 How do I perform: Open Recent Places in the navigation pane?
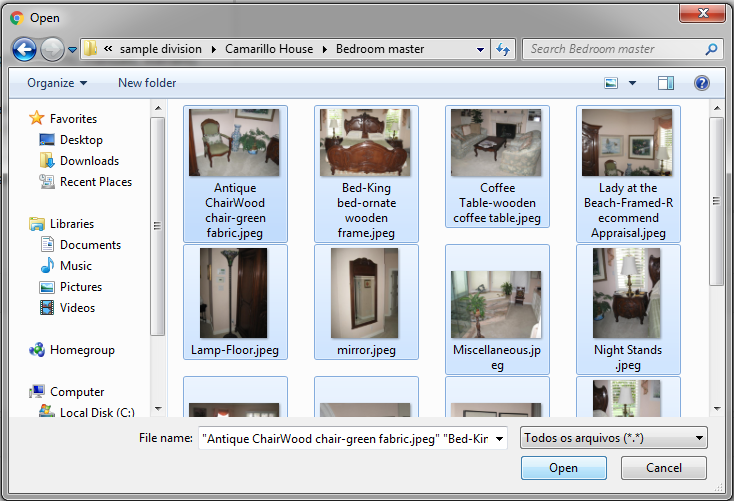(x=96, y=182)
